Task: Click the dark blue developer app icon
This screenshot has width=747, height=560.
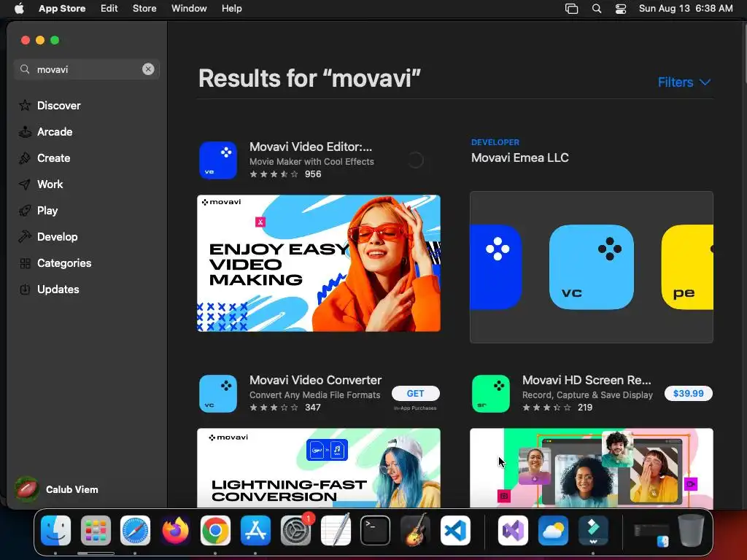Action: 496,267
